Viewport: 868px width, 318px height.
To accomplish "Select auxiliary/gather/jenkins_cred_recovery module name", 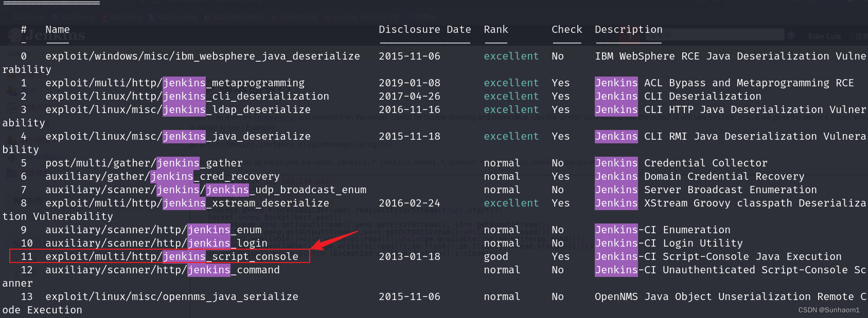I will (x=163, y=176).
